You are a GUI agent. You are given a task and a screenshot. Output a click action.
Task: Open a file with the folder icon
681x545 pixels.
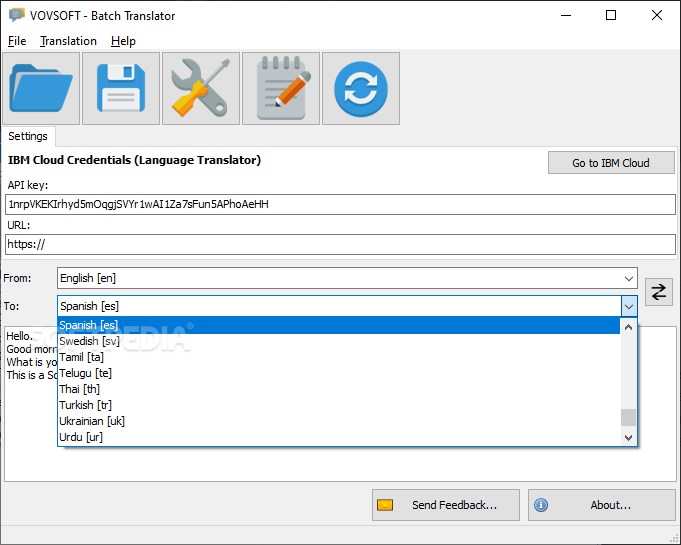tap(41, 89)
